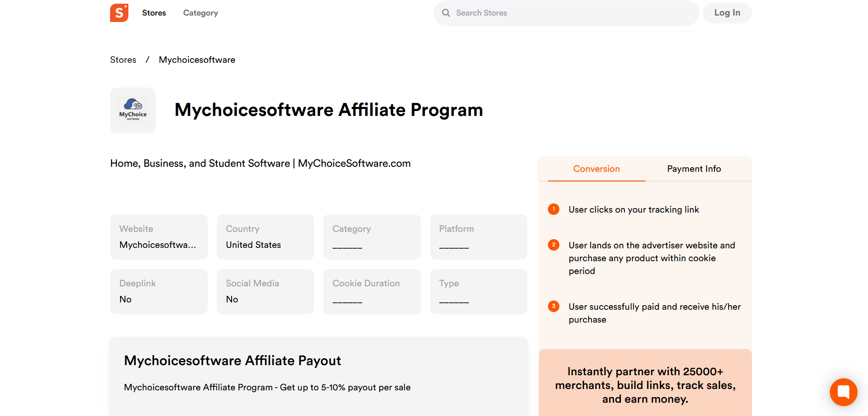Switch to the Payment Info tab
The image size is (868, 416).
coord(694,169)
